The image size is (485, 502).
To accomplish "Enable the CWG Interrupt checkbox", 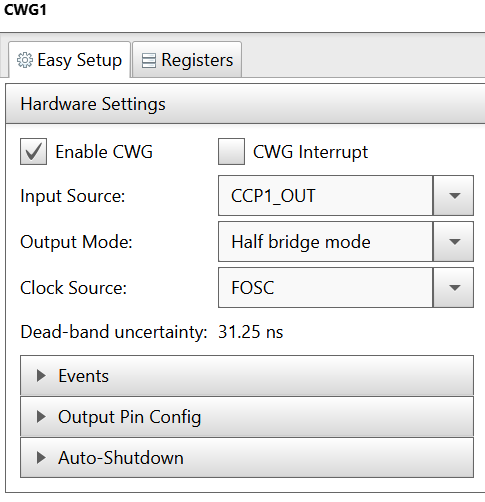I will point(231,152).
